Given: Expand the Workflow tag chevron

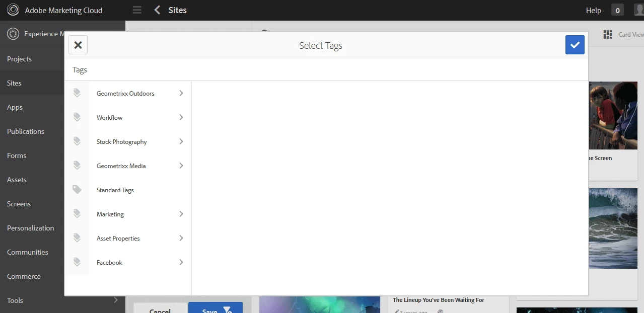Looking at the screenshot, I should (181, 117).
